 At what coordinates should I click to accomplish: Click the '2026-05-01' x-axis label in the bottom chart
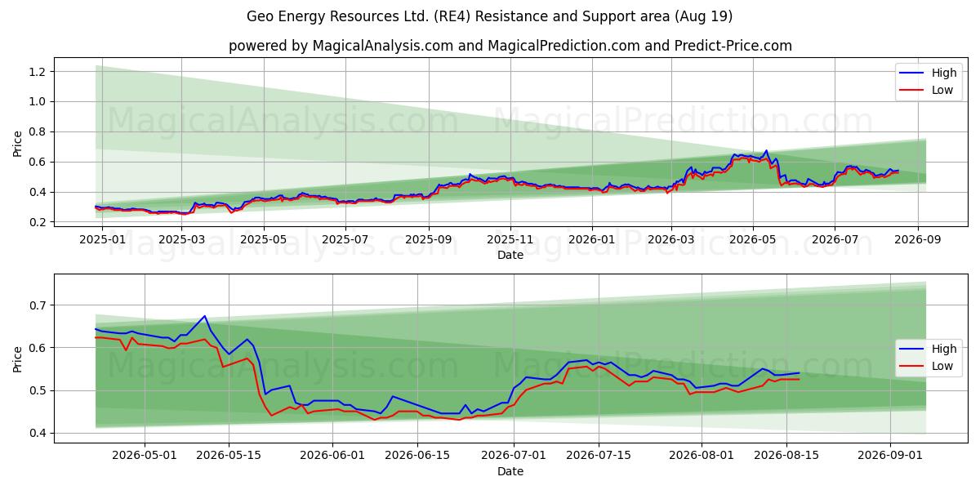[x=145, y=457]
